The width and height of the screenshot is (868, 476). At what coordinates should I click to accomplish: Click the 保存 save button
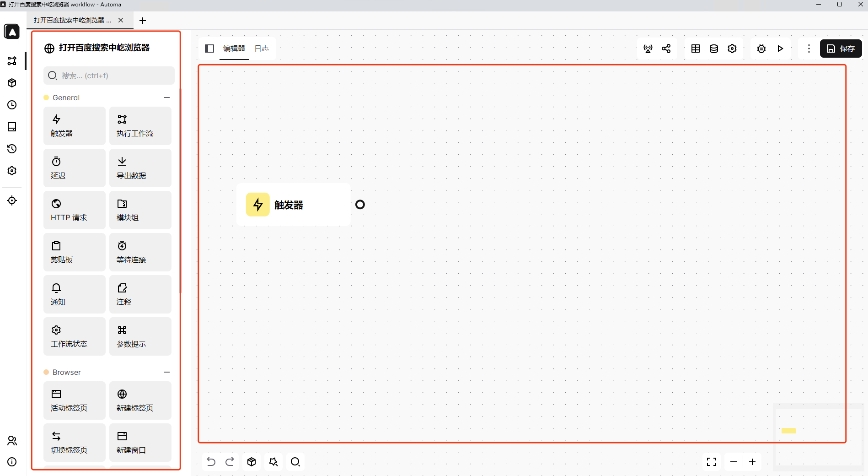click(841, 49)
